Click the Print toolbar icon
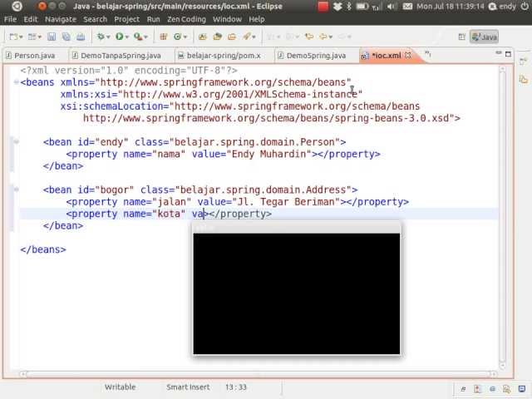532x399 pixels. (x=81, y=37)
